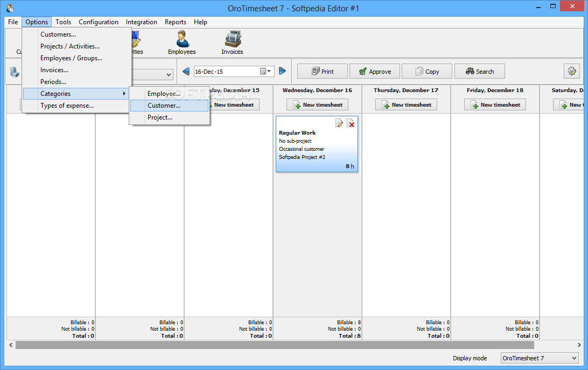Viewport: 588px width, 370px height.
Task: Expand the Categories submenu entry
Action: tap(76, 93)
